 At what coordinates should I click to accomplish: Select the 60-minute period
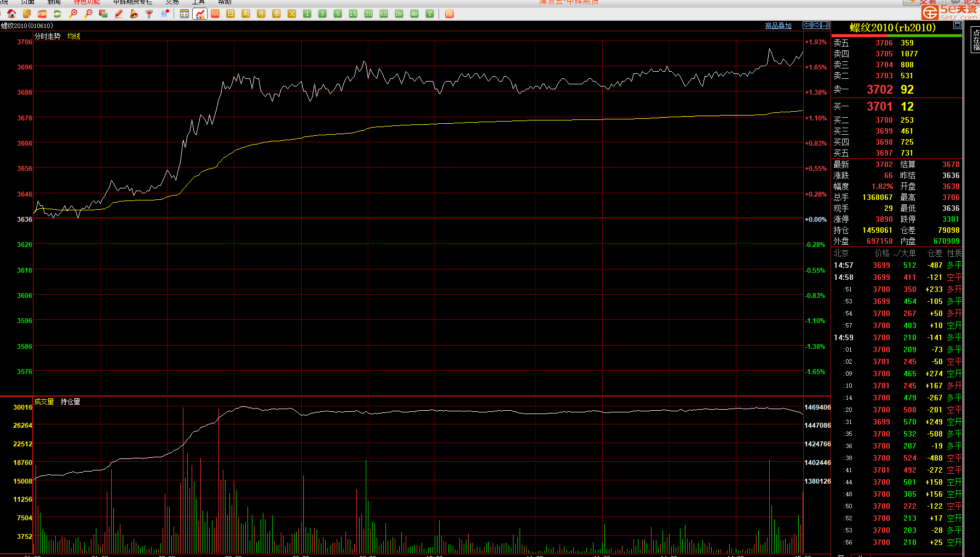point(384,14)
